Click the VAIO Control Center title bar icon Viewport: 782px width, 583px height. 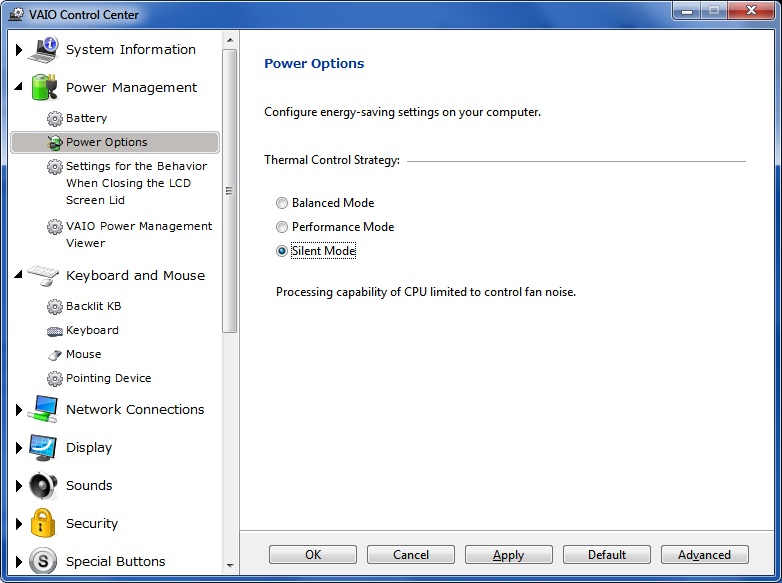point(16,14)
